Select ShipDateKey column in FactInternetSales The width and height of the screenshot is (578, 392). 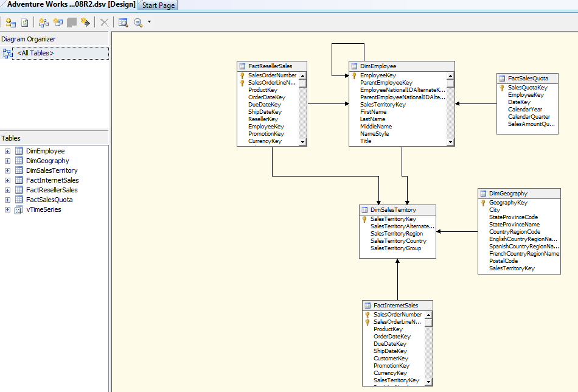390,351
